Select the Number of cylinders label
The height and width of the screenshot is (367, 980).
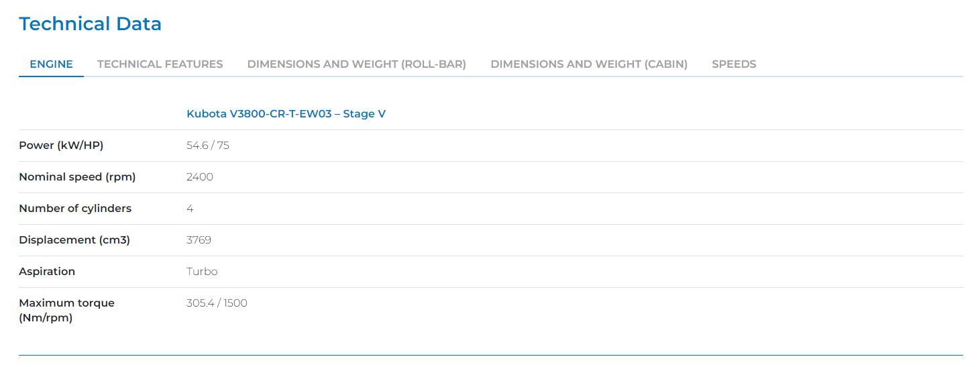tap(75, 209)
